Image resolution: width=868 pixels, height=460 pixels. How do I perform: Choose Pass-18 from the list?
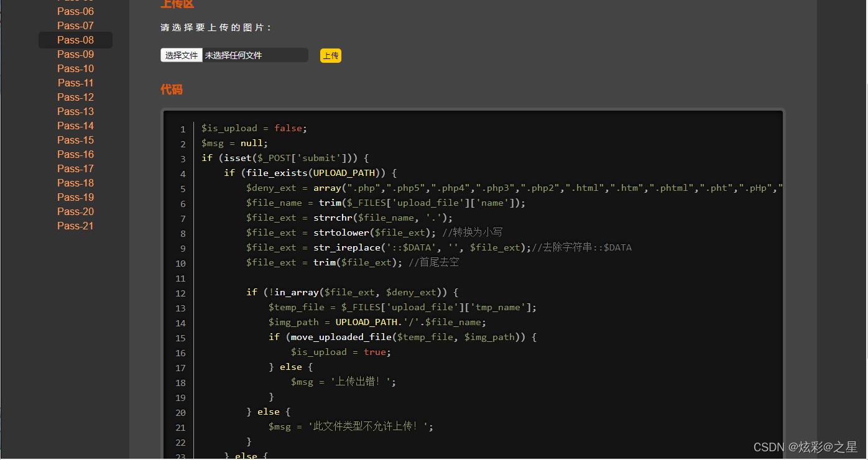[75, 183]
